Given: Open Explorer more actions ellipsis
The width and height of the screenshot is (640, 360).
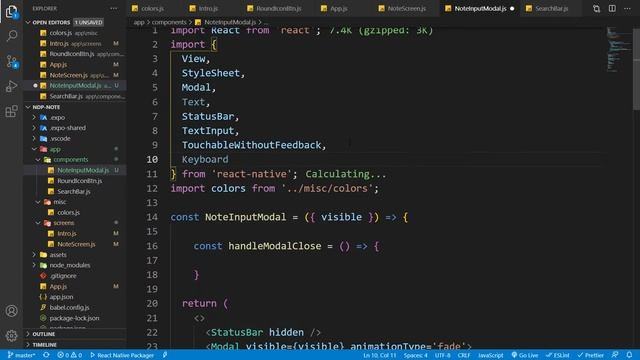Looking at the screenshot, I should pos(113,8).
